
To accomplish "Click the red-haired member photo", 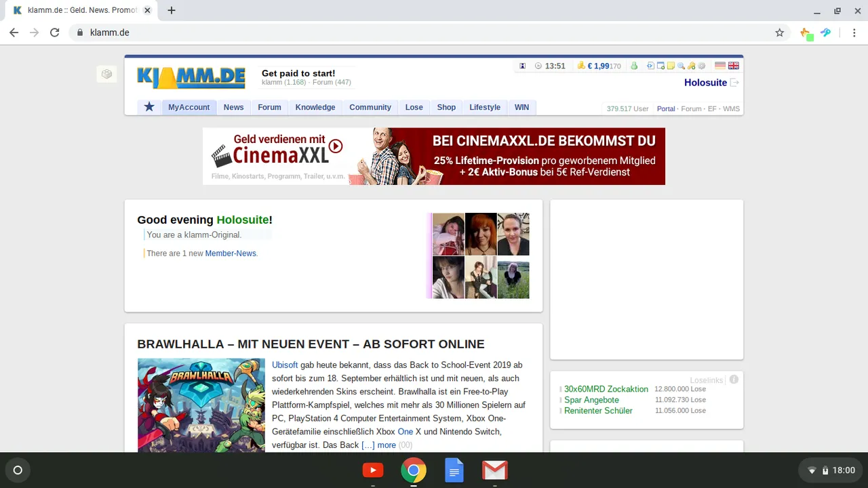I will [x=481, y=234].
